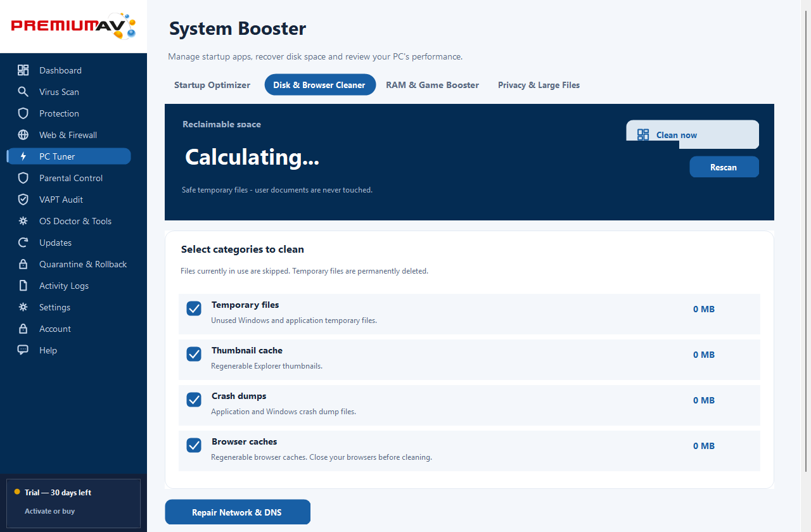
Task: Go to the Privacy & Large Files tab
Action: (x=539, y=85)
